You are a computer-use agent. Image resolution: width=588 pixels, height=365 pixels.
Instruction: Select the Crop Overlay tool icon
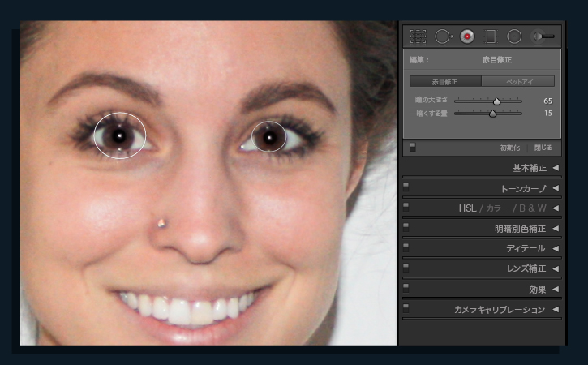418,36
